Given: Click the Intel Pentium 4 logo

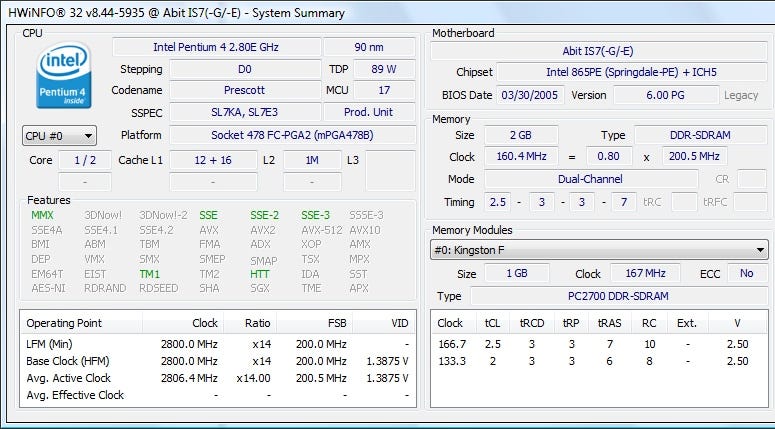Looking at the screenshot, I should [64, 75].
